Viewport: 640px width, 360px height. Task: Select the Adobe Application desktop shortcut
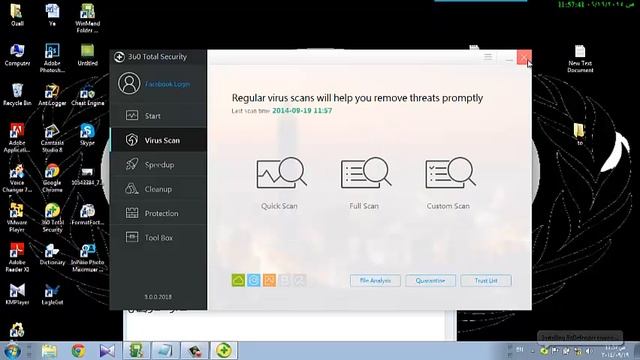click(17, 138)
